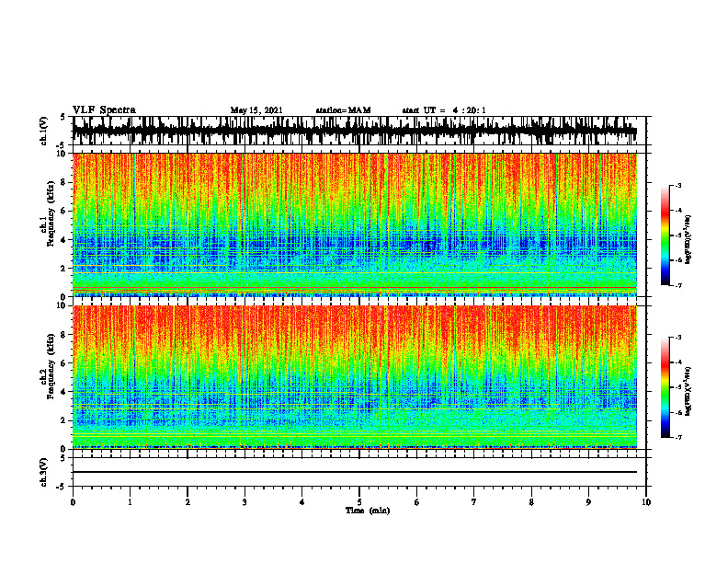
Task: Click the "4" tick on the time axis
Action: pyautogui.click(x=302, y=502)
